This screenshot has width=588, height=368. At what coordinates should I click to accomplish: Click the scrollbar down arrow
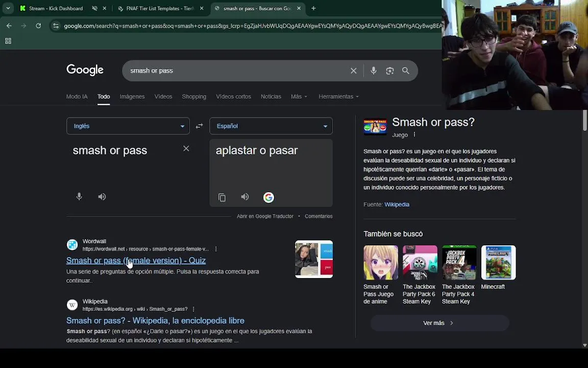click(585, 345)
